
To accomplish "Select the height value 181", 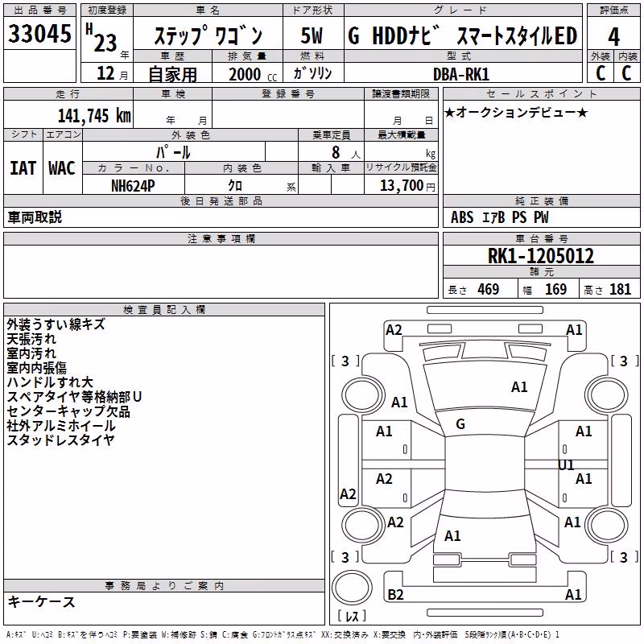I will (x=620, y=289).
